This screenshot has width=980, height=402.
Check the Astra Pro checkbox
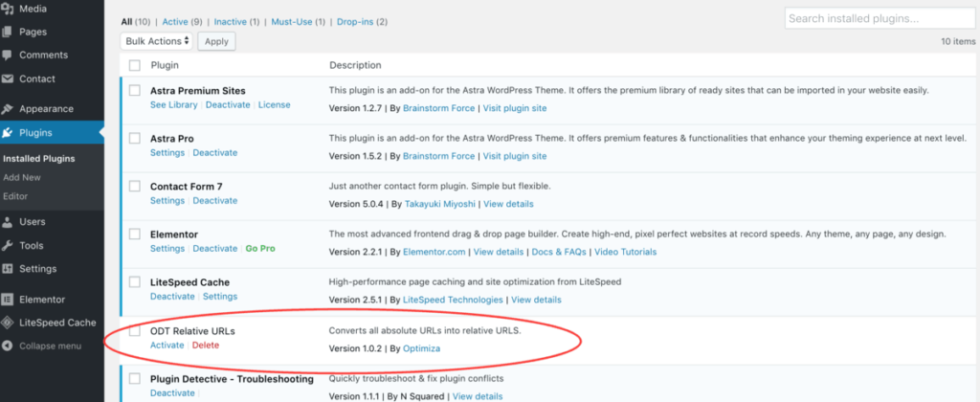point(135,138)
